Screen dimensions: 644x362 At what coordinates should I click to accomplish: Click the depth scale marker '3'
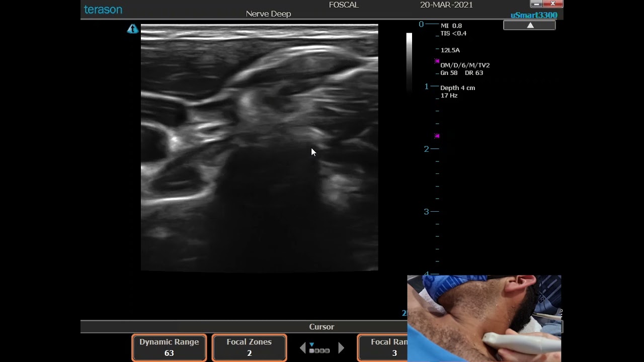[x=427, y=212]
